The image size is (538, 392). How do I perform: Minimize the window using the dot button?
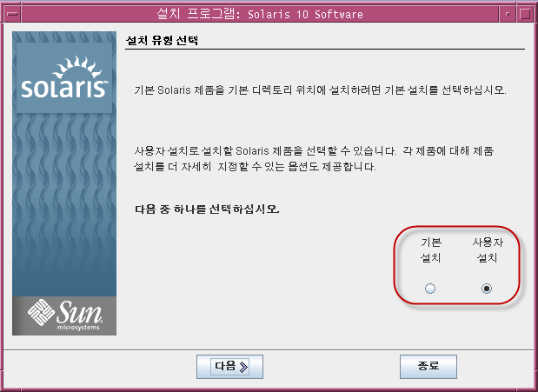point(508,14)
